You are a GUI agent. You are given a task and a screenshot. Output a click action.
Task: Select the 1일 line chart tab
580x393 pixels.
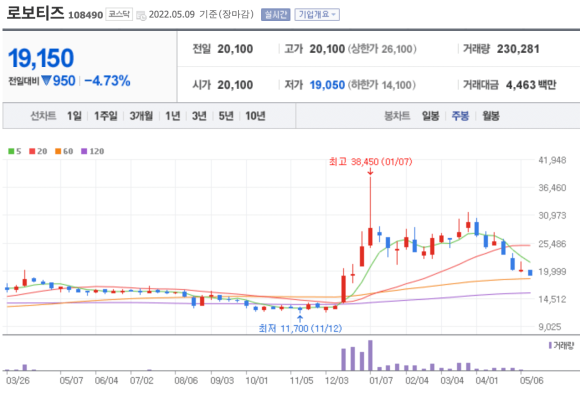(74, 116)
